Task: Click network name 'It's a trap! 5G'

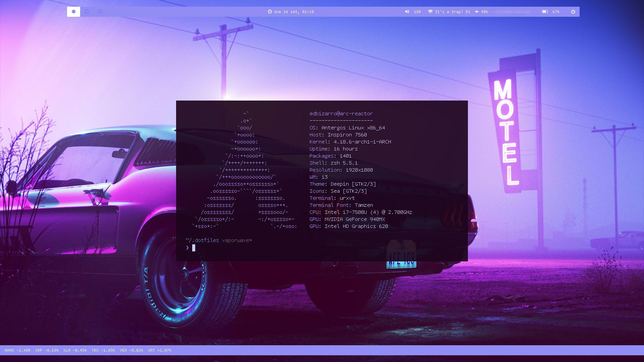Action: (452, 12)
